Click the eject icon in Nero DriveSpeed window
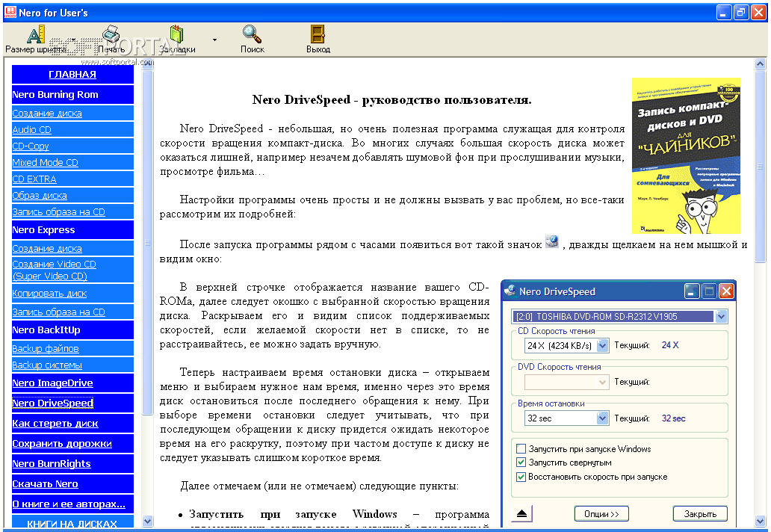 point(522,514)
